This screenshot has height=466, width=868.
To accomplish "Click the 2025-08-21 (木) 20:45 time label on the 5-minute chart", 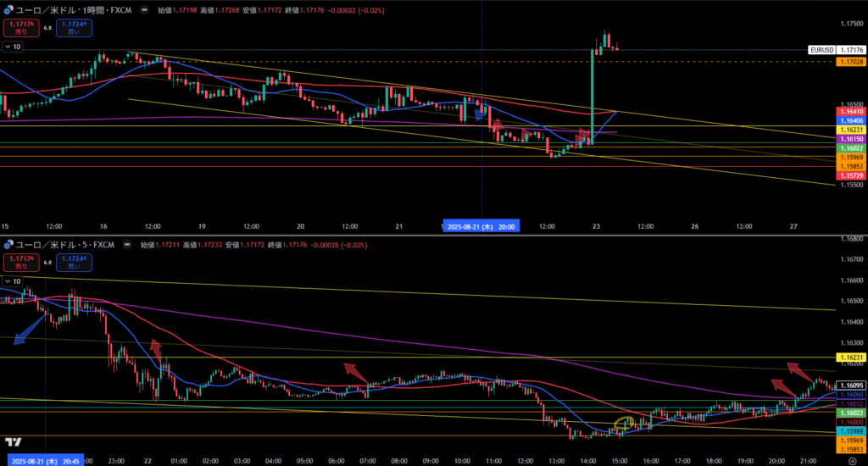I will (46, 461).
